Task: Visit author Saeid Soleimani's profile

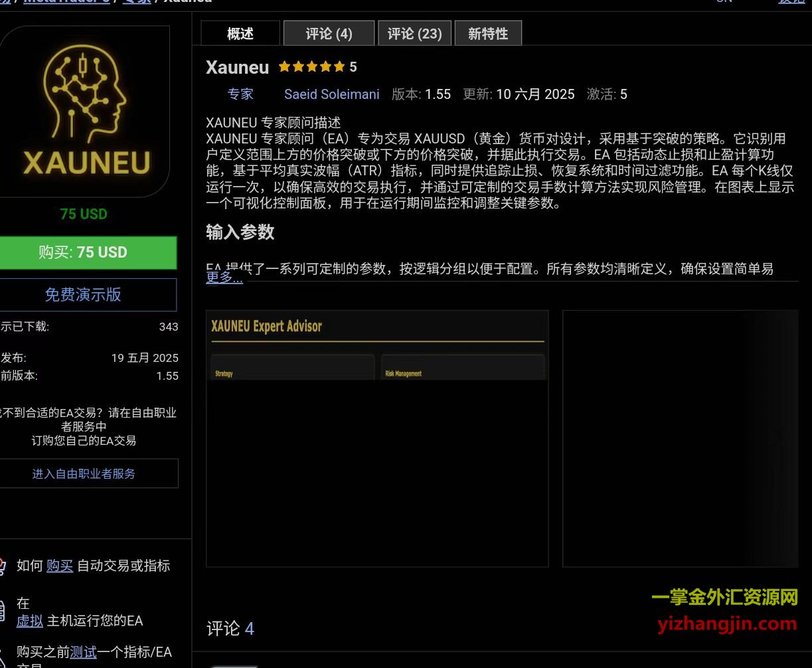Action: 332,94
